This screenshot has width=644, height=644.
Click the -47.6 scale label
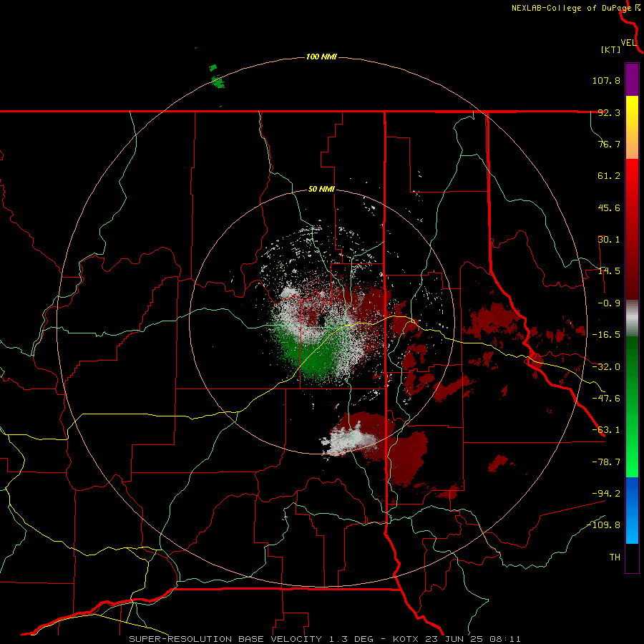(606, 399)
